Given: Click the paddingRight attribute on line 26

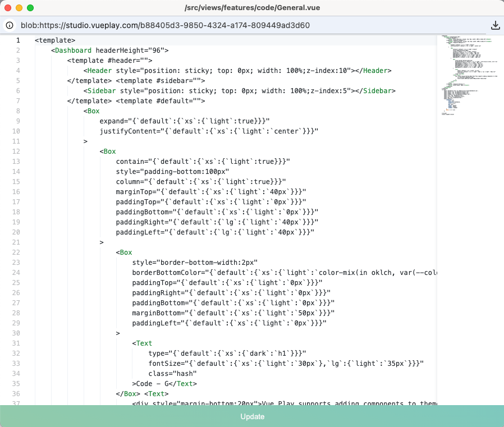Looking at the screenshot, I should pyautogui.click(x=231, y=293).
